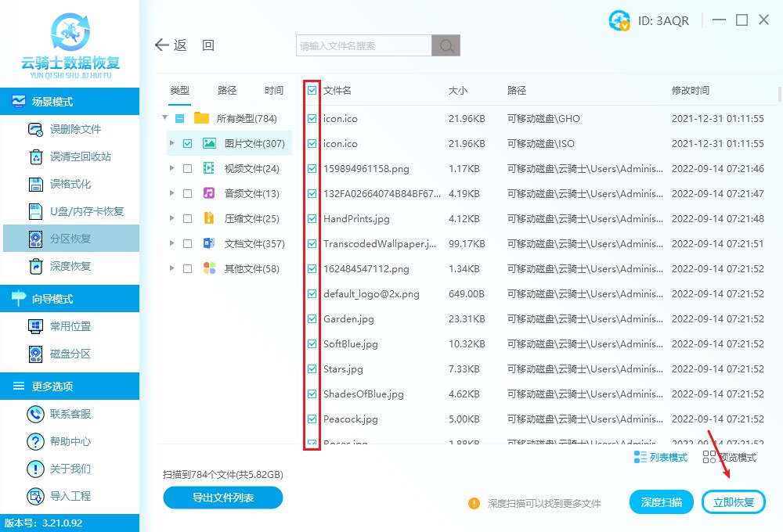Switch to the 路径 tab

point(226,89)
